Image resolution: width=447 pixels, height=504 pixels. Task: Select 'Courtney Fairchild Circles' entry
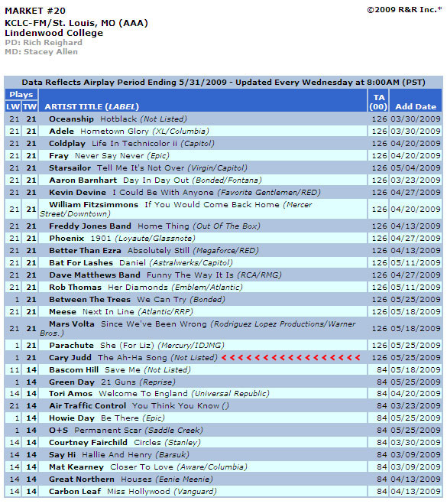pyautogui.click(x=125, y=442)
